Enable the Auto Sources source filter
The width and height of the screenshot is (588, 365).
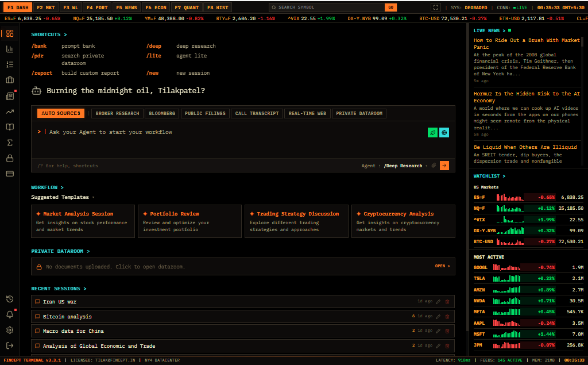click(61, 113)
